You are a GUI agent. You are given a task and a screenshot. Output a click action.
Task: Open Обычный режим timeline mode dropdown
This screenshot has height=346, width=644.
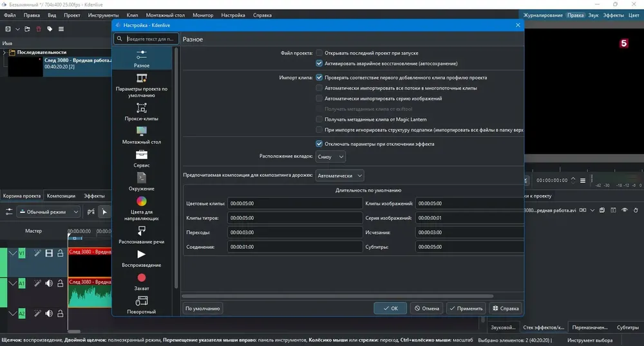point(48,212)
